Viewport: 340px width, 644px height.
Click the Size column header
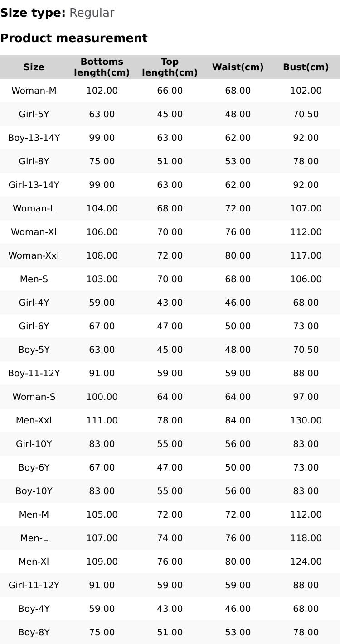34,67
